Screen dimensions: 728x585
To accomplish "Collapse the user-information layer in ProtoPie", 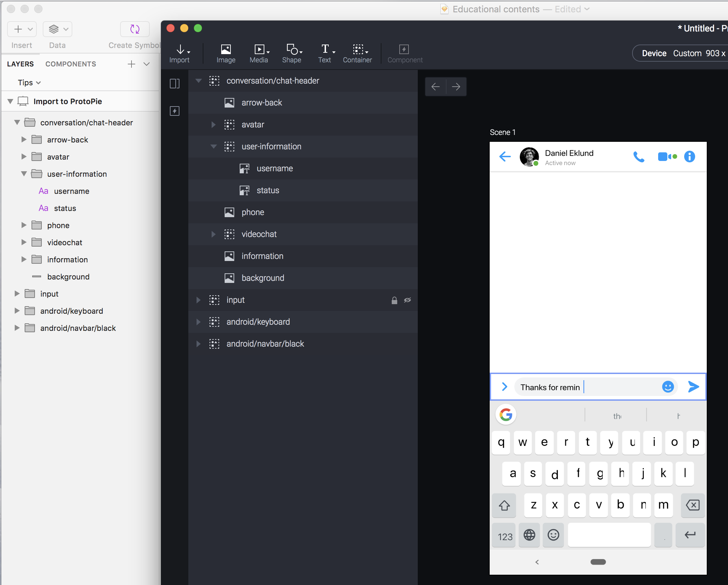I will (213, 147).
